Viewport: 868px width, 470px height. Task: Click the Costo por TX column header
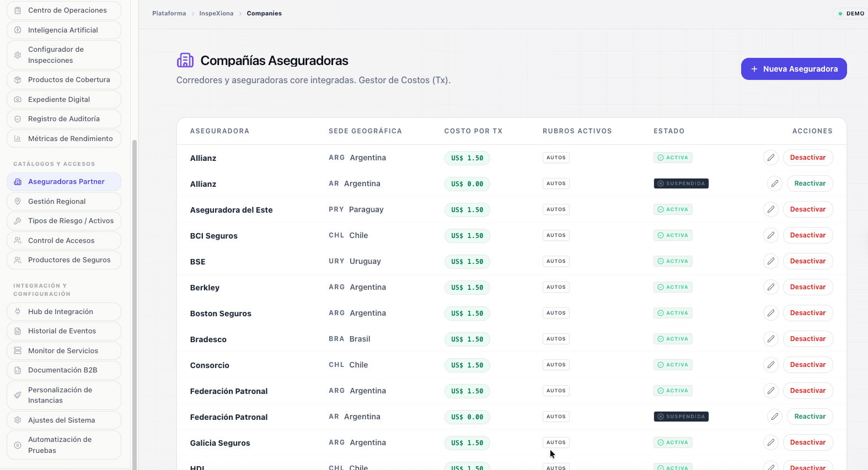tap(473, 131)
